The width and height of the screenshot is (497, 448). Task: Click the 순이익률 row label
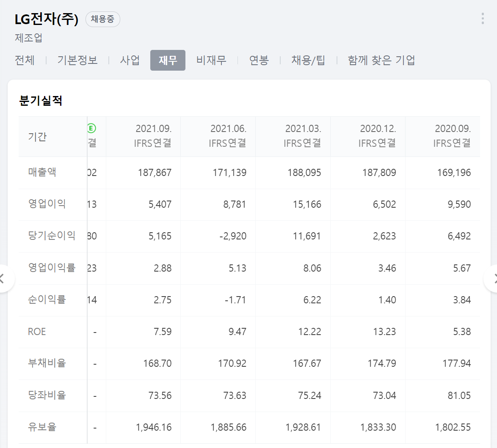[47, 300]
